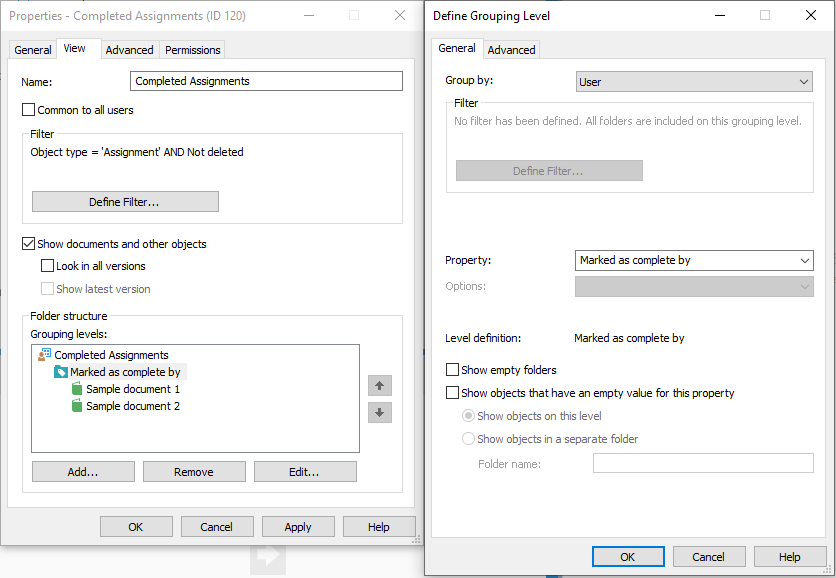Click the greyed Define Filter button in grouping dialog

click(x=549, y=171)
